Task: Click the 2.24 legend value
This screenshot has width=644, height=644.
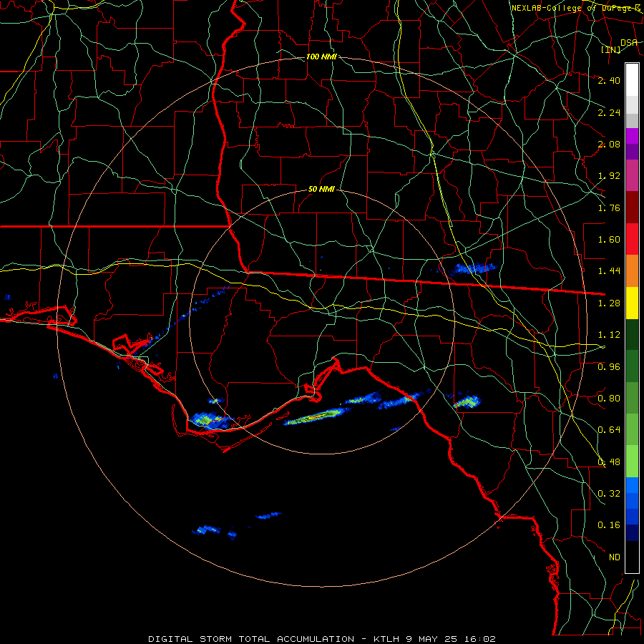Action: coord(609,112)
